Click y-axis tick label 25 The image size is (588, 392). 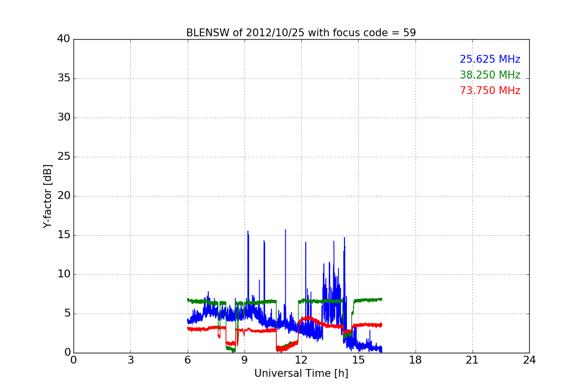click(64, 157)
